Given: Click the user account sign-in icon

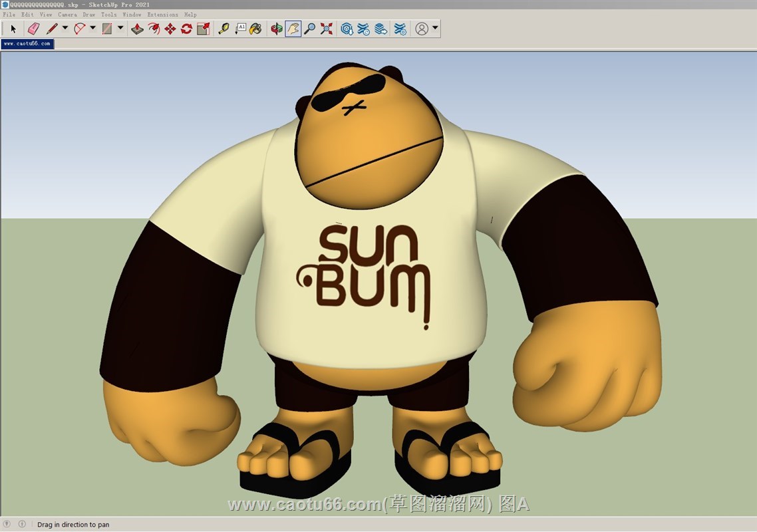Looking at the screenshot, I should click(x=422, y=29).
